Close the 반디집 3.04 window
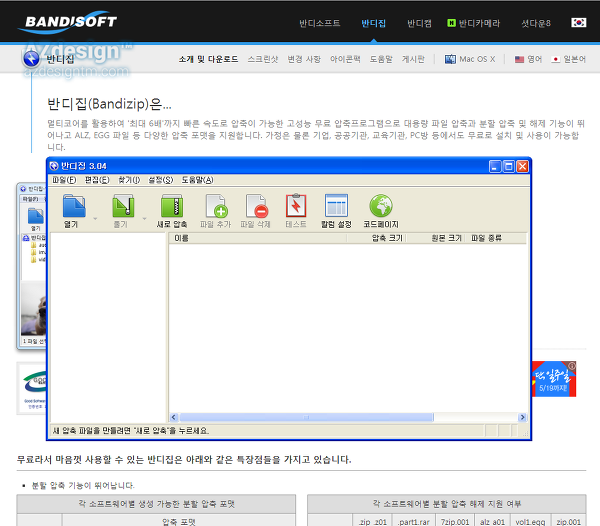 click(522, 166)
